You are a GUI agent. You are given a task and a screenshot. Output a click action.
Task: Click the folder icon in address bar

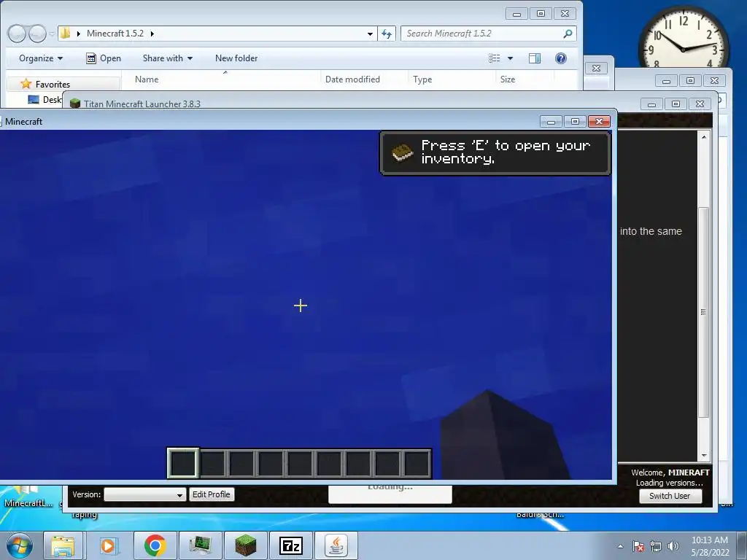66,34
